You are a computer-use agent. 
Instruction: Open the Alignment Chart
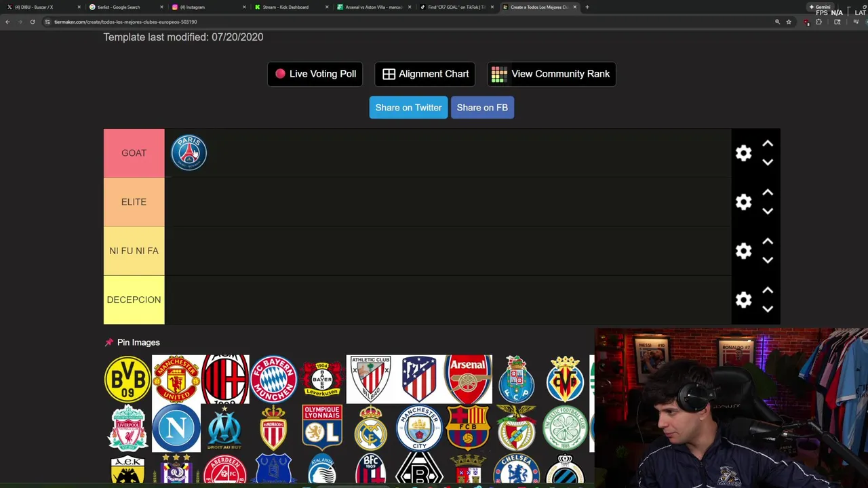(x=425, y=74)
